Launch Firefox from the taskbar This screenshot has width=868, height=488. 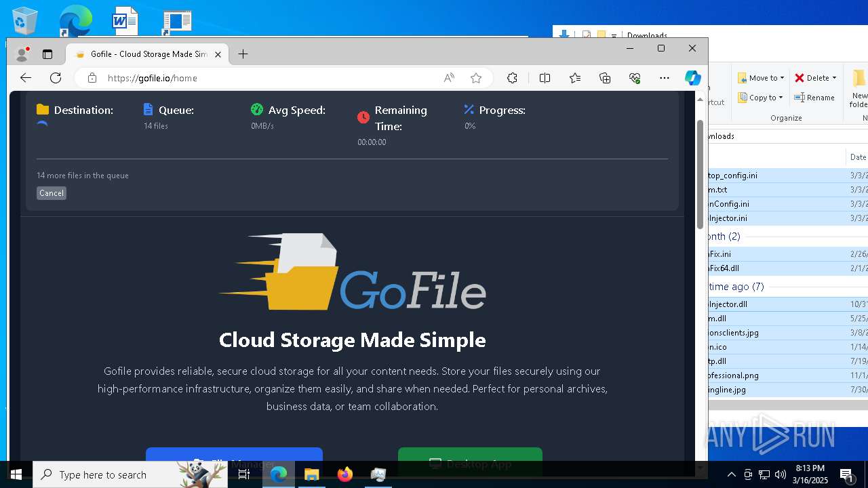(345, 474)
